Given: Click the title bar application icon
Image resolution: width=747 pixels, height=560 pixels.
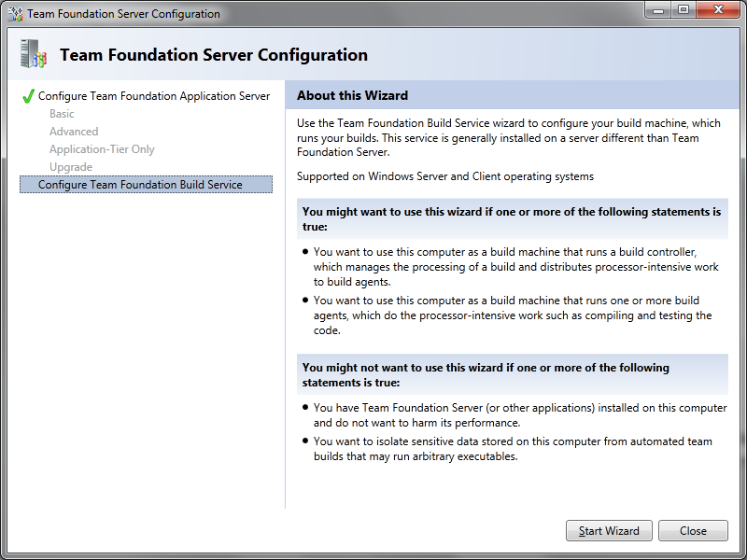Looking at the screenshot, I should (16, 14).
